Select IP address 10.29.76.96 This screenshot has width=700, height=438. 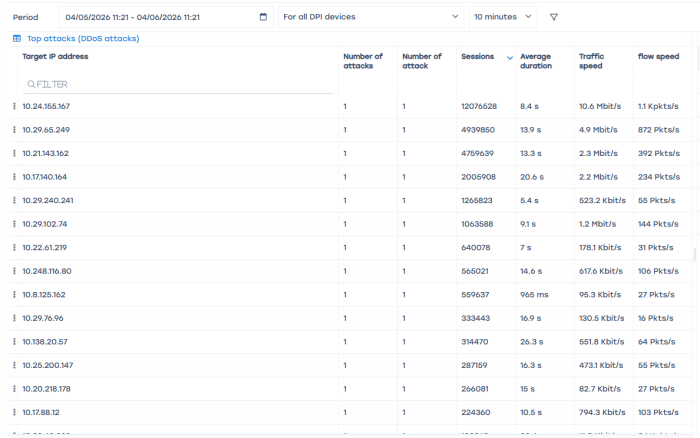[43, 318]
